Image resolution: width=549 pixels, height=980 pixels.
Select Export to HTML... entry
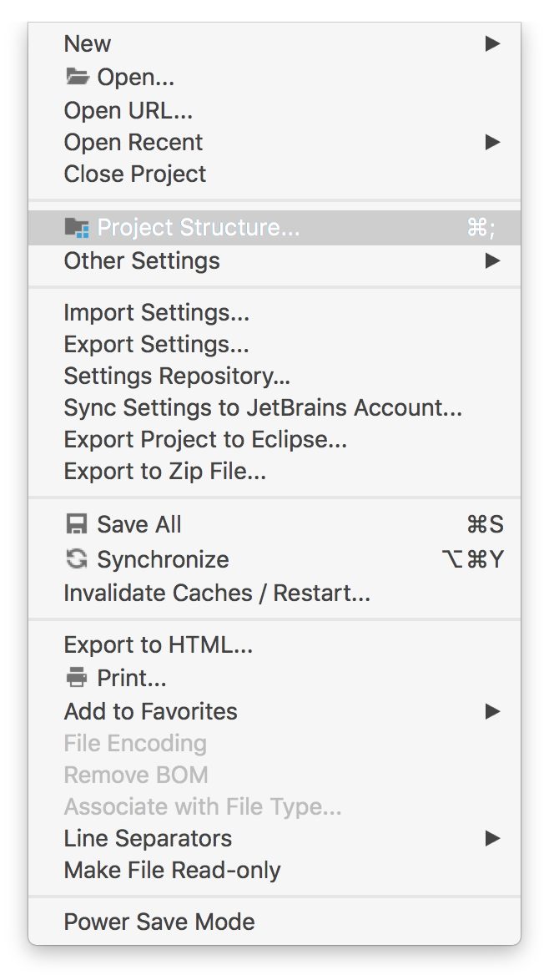pyautogui.click(x=274, y=645)
